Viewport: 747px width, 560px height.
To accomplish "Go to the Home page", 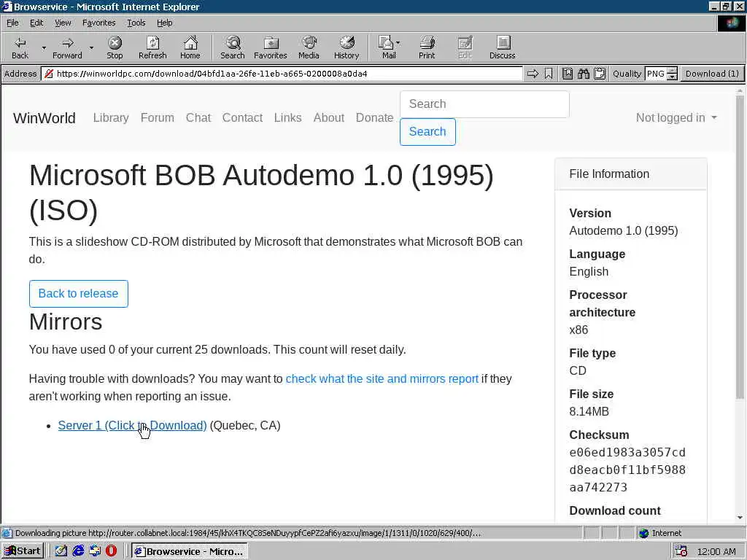I will pos(190,47).
